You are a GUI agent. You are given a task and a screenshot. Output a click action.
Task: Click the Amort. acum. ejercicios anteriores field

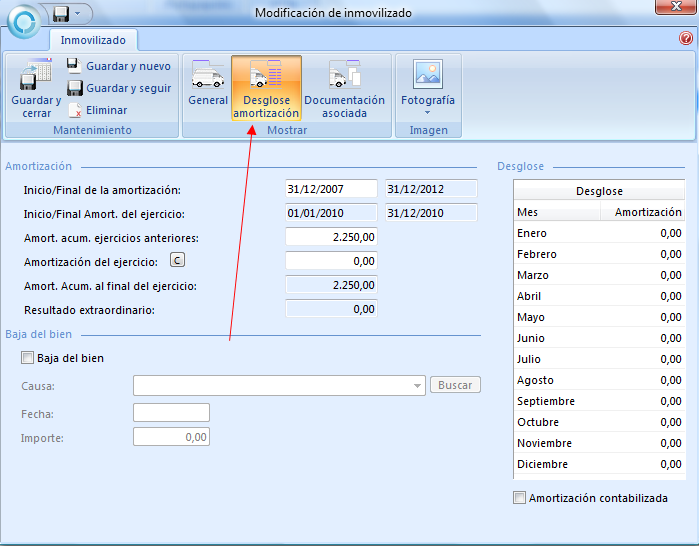coord(331,237)
